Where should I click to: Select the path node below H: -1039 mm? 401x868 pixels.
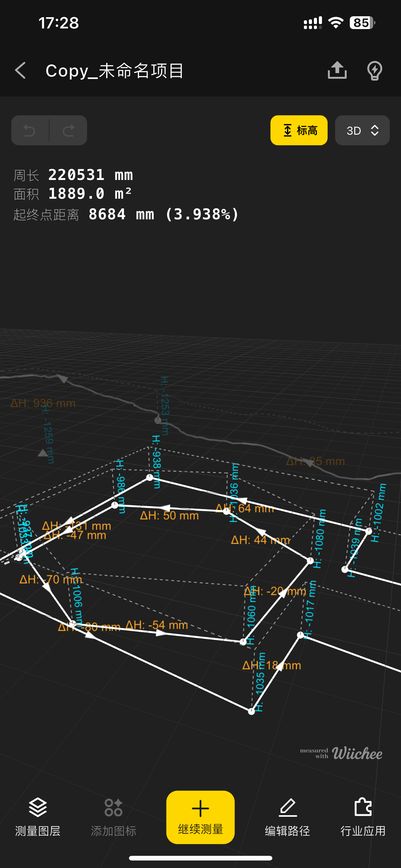coord(345,570)
